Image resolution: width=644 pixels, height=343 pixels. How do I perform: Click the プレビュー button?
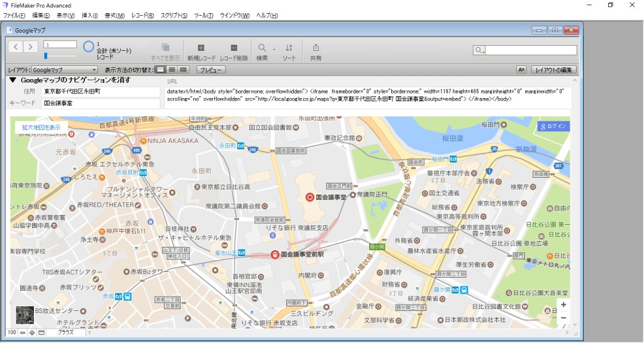point(211,70)
